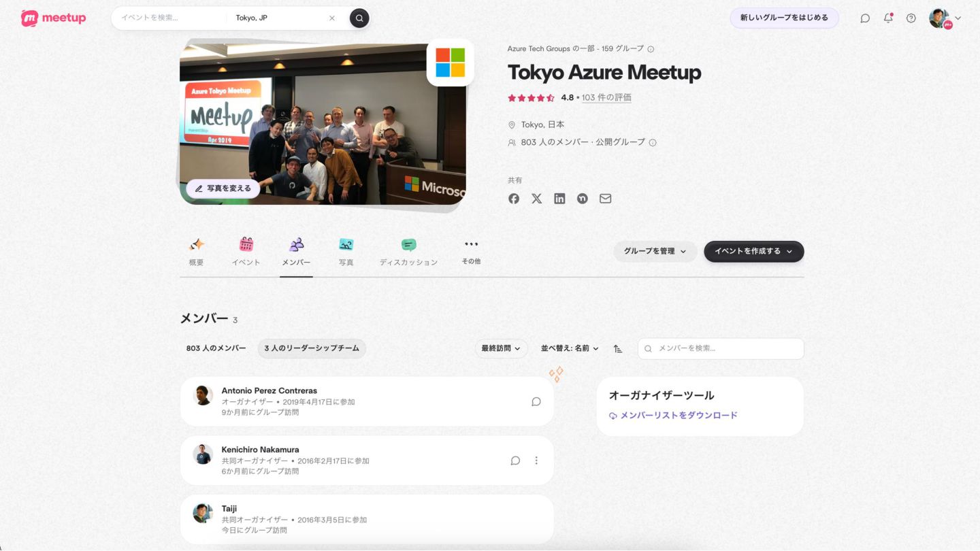Open Azure Tech Groups info icon
Viewport: 980px width, 551px height.
[651, 49]
